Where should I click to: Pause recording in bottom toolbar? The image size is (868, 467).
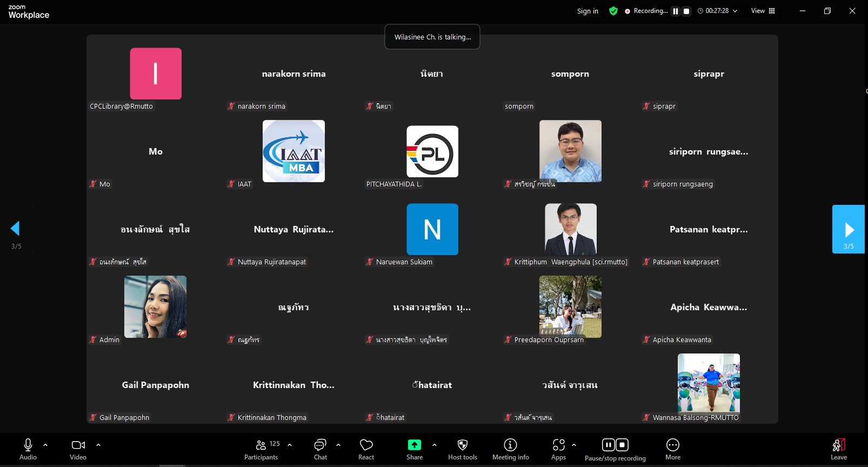click(609, 445)
